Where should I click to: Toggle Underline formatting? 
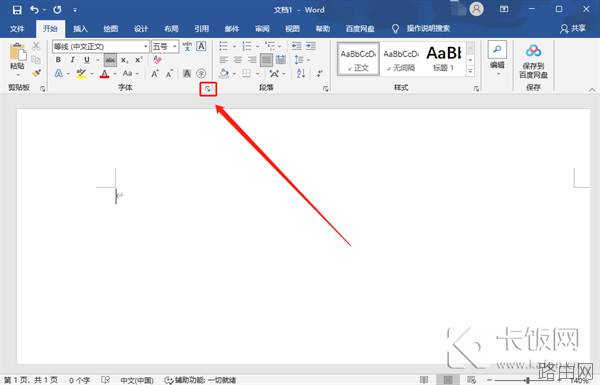pos(87,60)
